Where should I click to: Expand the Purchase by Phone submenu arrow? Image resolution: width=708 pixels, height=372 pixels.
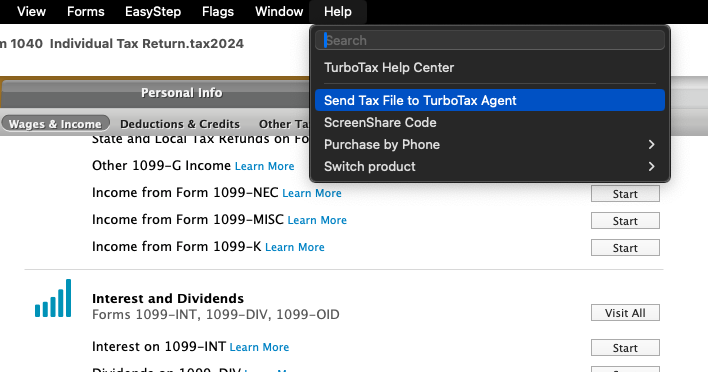coord(651,144)
